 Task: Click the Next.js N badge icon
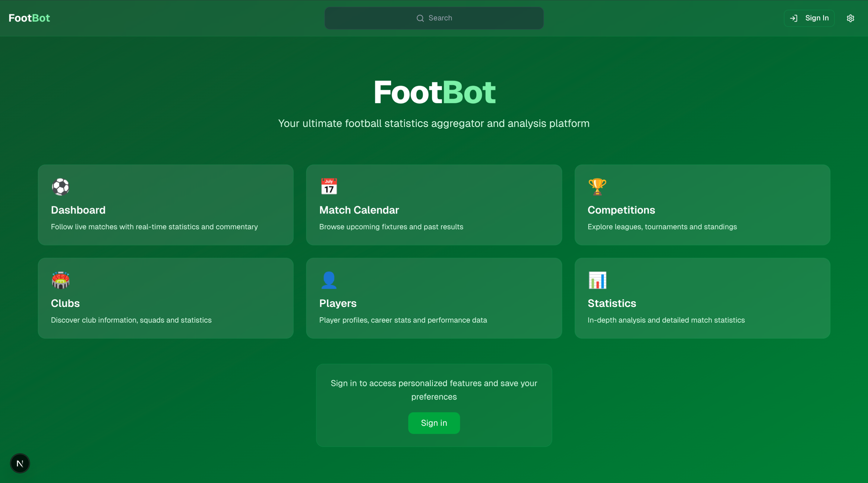coord(20,463)
